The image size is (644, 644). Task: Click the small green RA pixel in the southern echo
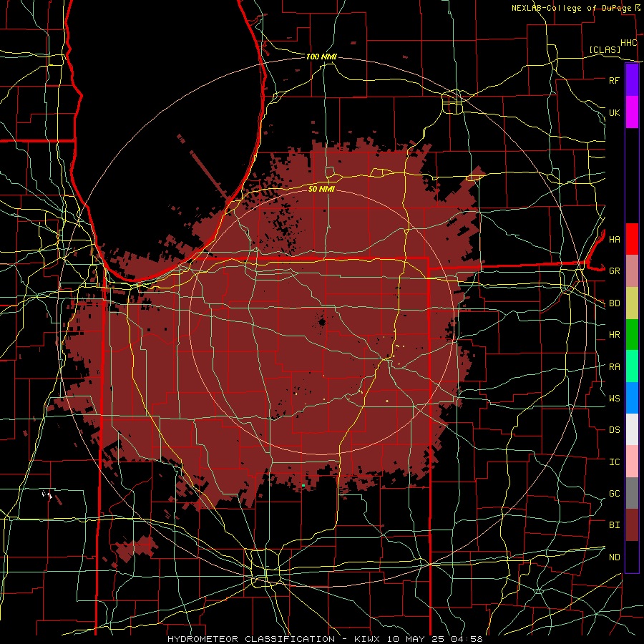tap(303, 485)
